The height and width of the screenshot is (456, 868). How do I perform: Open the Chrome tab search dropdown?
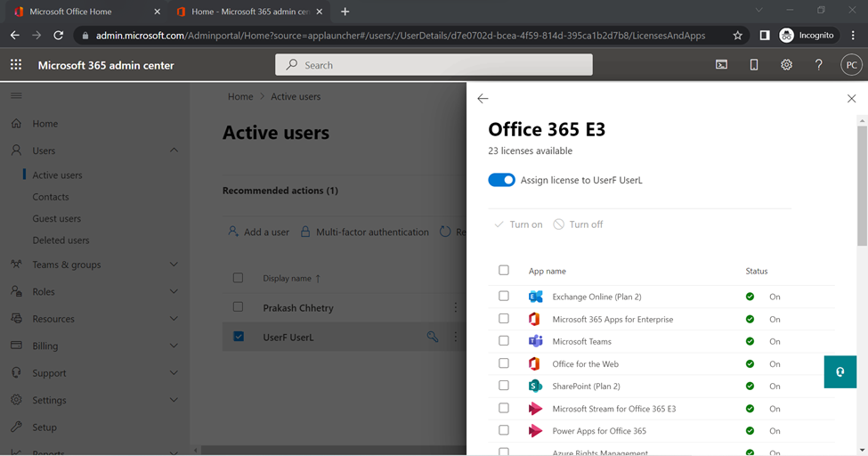coord(759,11)
